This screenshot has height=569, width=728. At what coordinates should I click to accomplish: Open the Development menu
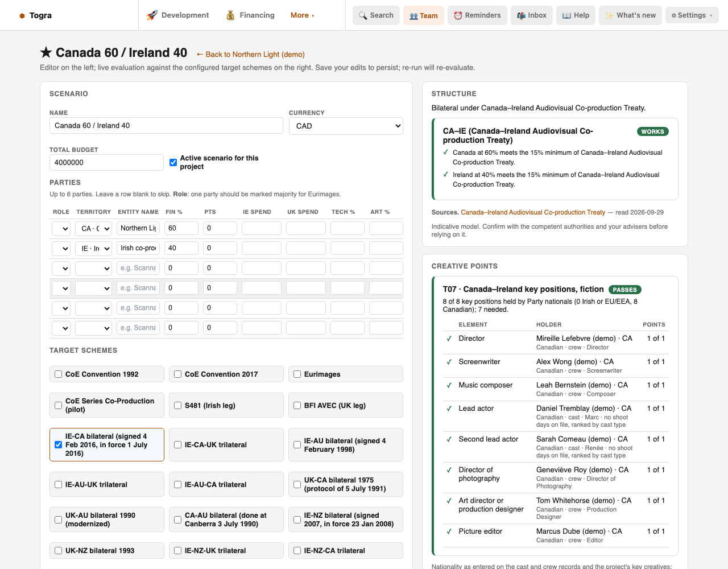tap(178, 15)
